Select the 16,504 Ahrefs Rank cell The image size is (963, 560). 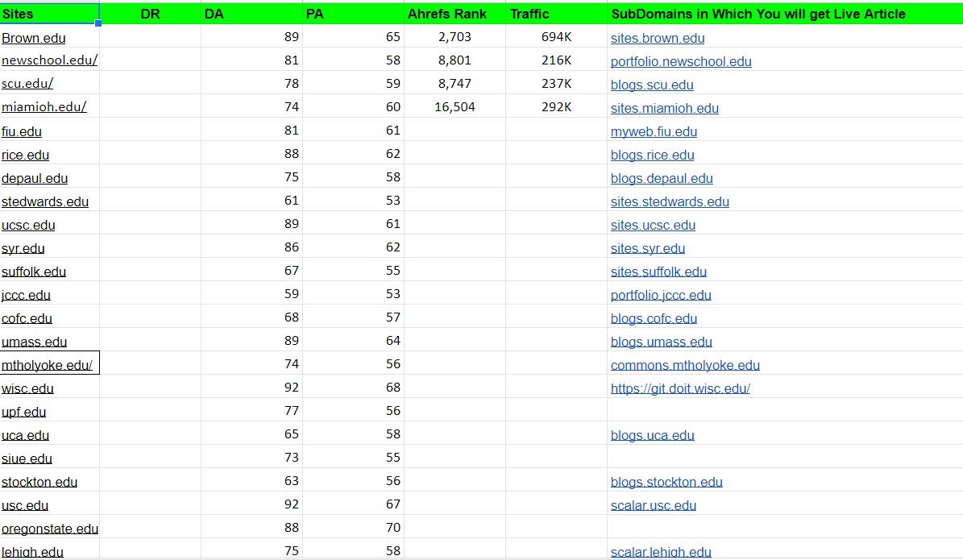[455, 107]
